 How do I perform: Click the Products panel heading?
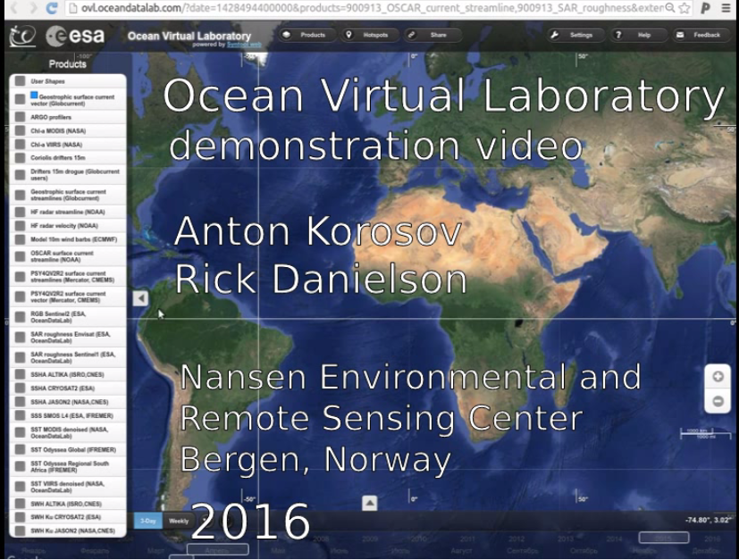(67, 64)
